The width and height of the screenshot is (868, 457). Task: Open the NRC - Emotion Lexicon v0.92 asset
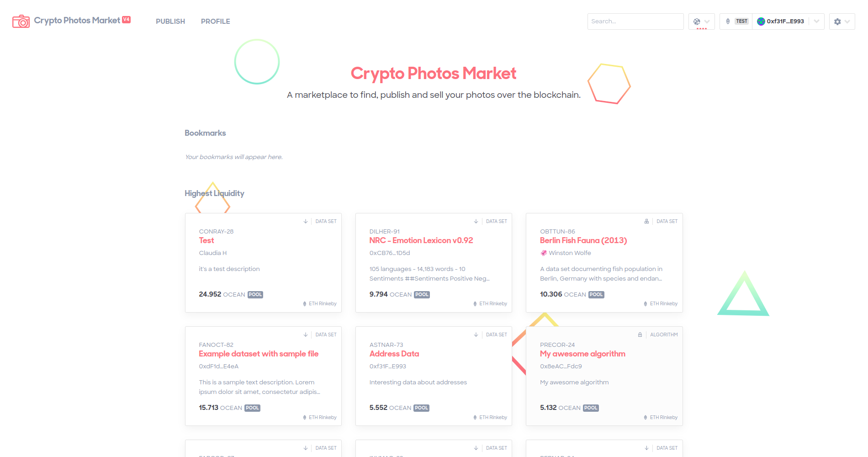pos(421,240)
